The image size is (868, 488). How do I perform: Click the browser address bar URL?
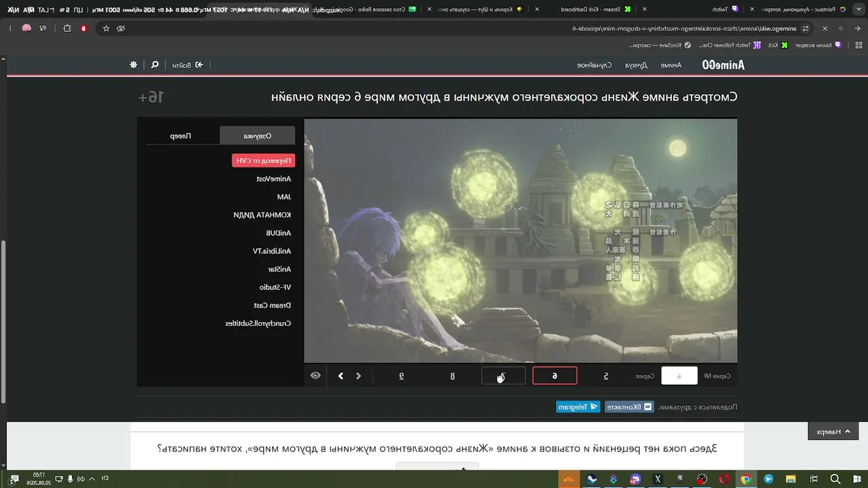click(x=684, y=28)
